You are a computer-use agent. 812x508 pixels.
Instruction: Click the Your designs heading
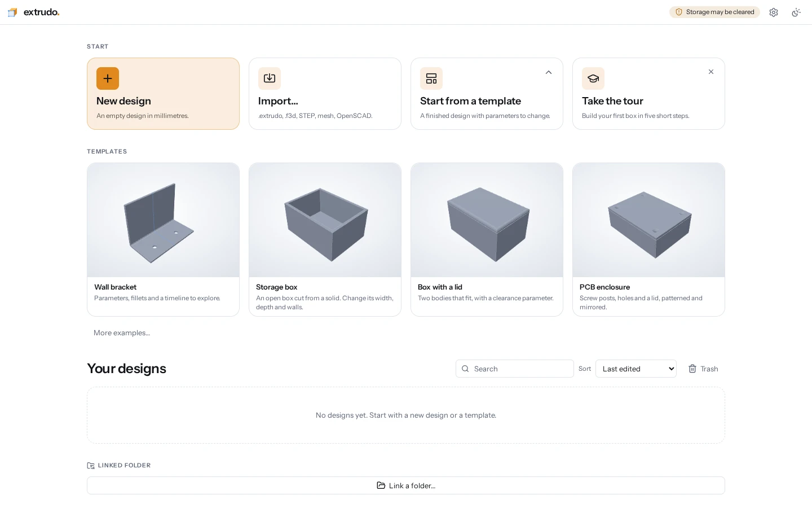(126, 369)
